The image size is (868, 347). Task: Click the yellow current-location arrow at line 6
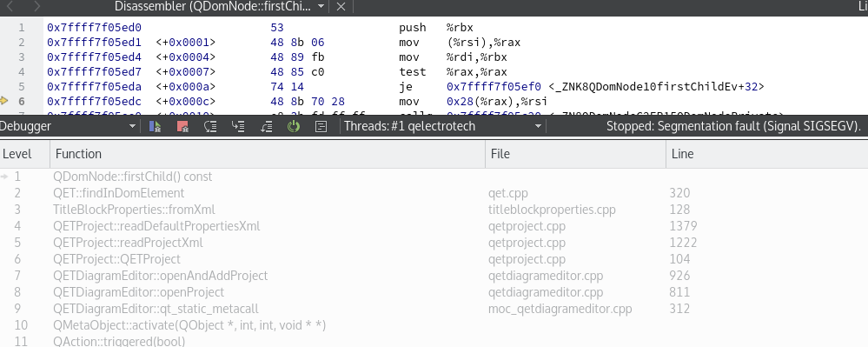[4, 101]
